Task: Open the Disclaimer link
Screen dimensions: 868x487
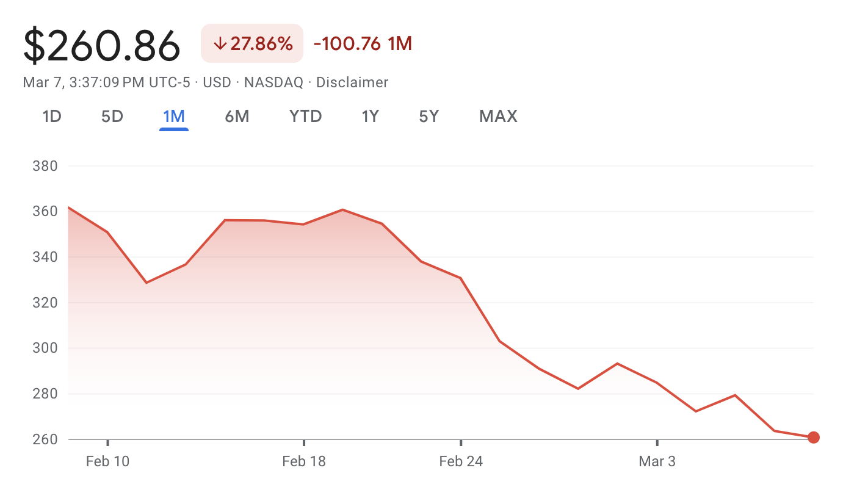Action: [352, 82]
